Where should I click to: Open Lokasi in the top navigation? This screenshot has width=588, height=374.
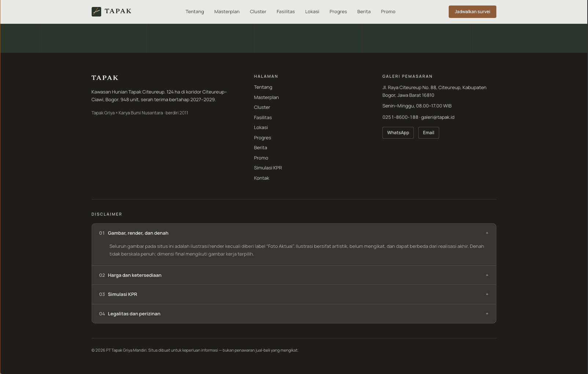click(312, 12)
